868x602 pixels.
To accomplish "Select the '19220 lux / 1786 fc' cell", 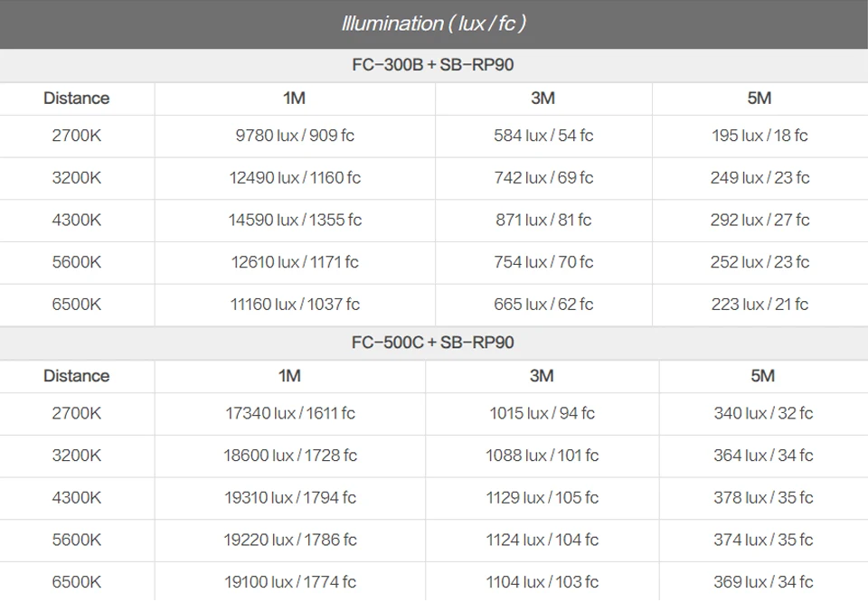I will tap(290, 540).
